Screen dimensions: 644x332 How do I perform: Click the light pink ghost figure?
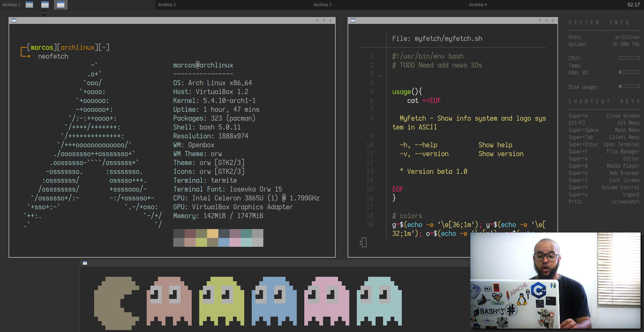pos(327,301)
